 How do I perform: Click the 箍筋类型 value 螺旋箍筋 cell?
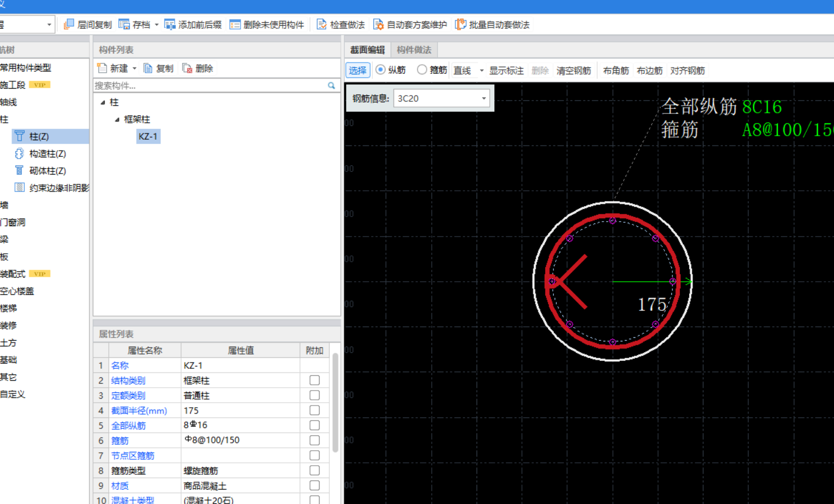pyautogui.click(x=241, y=471)
